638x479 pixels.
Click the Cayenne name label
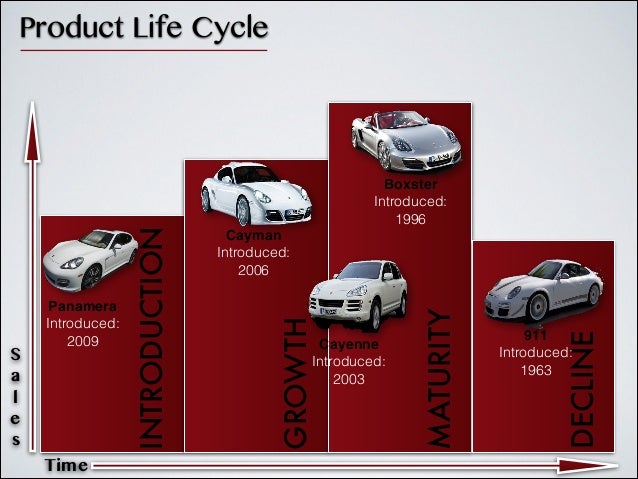349,344
